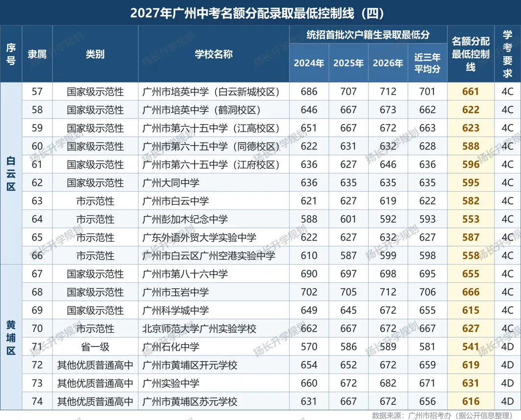Select control line value 587 for row 65

point(471,238)
